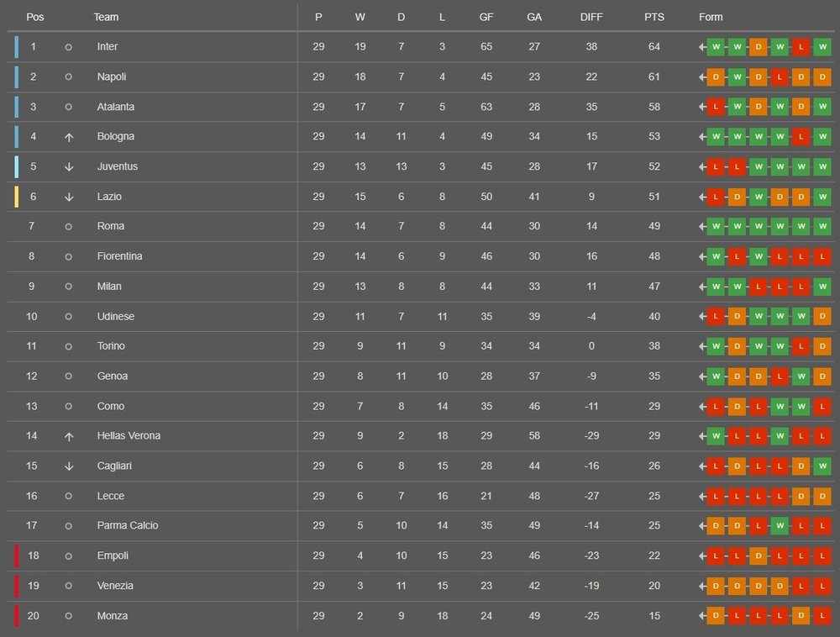
Task: Click the no-change circle icon beside Inter
Action: (69, 47)
